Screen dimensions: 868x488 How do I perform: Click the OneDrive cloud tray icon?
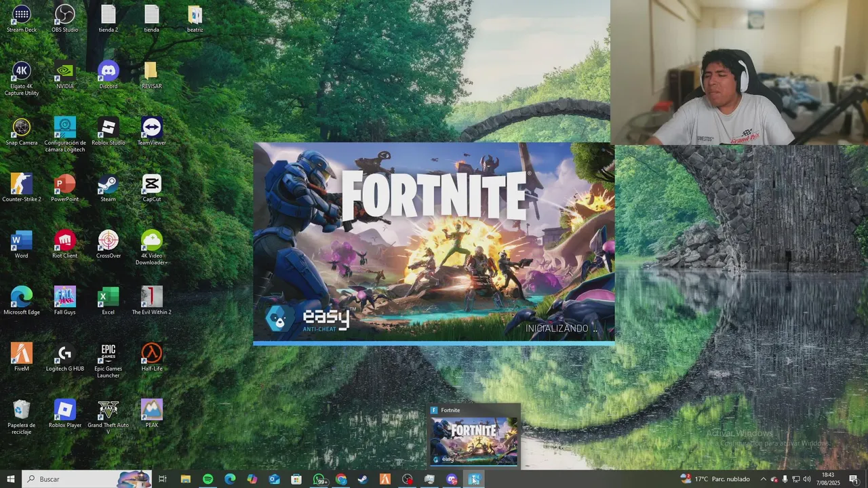click(x=774, y=479)
